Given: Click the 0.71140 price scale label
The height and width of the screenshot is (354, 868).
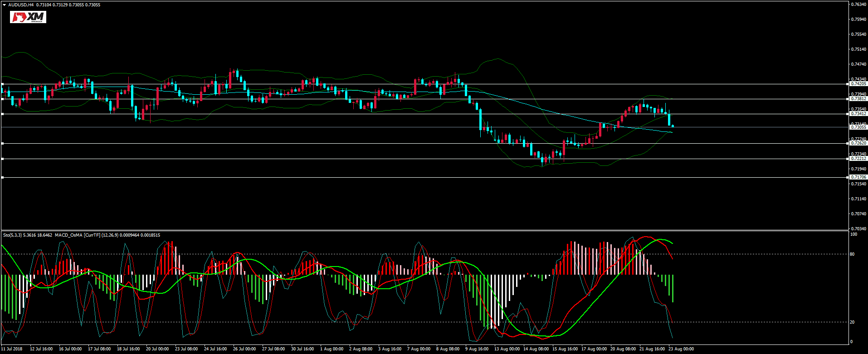Looking at the screenshot, I should coord(859,199).
